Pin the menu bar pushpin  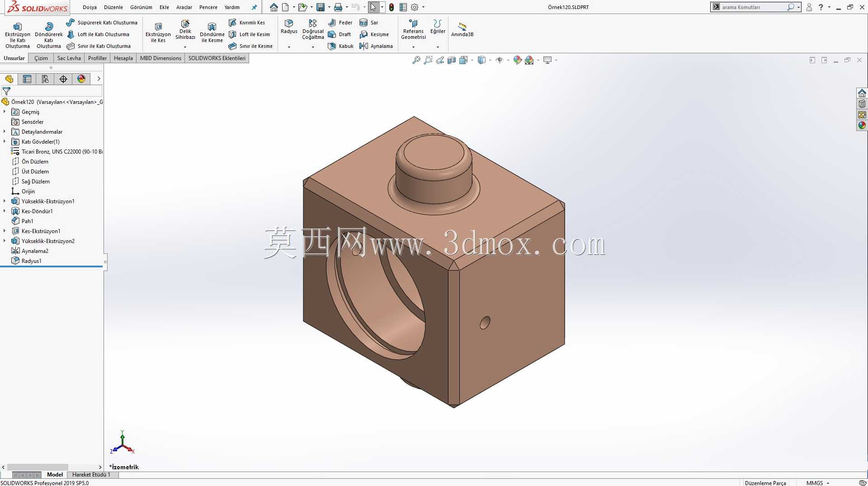click(254, 7)
